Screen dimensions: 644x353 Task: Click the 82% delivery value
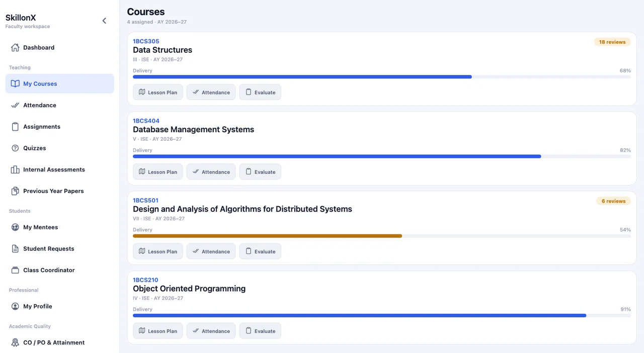pyautogui.click(x=625, y=150)
